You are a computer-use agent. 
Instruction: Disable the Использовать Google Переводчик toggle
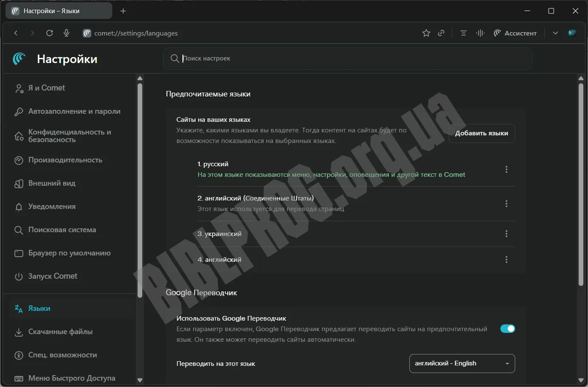(x=507, y=329)
